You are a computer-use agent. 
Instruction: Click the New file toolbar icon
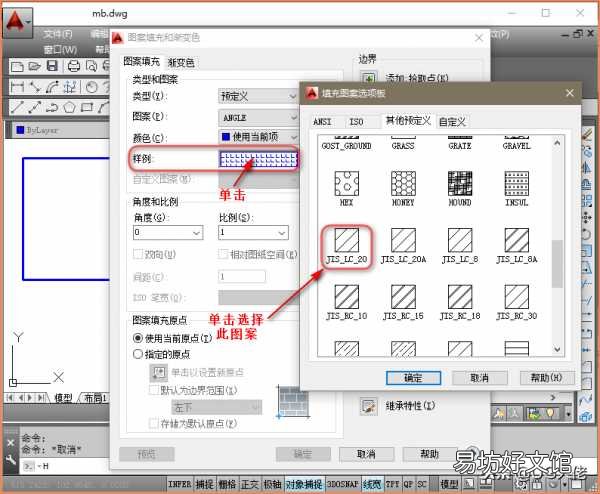click(16, 67)
